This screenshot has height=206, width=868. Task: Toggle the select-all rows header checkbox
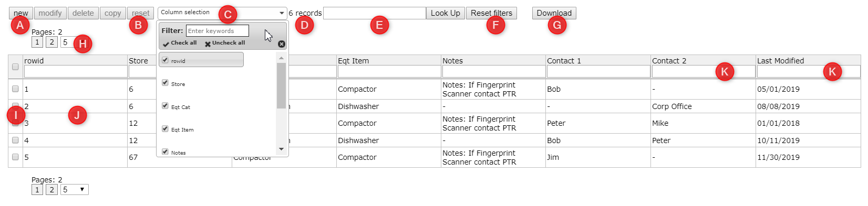click(x=15, y=67)
